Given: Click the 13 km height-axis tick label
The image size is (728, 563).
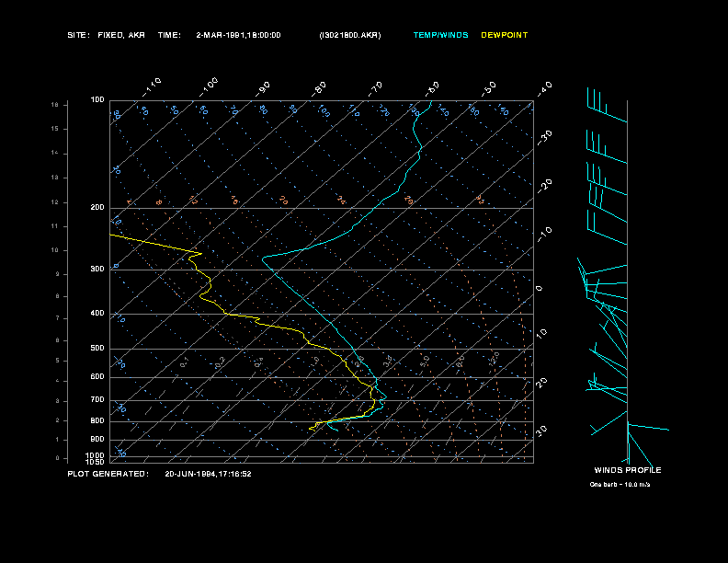Looking at the screenshot, I should tap(55, 178).
